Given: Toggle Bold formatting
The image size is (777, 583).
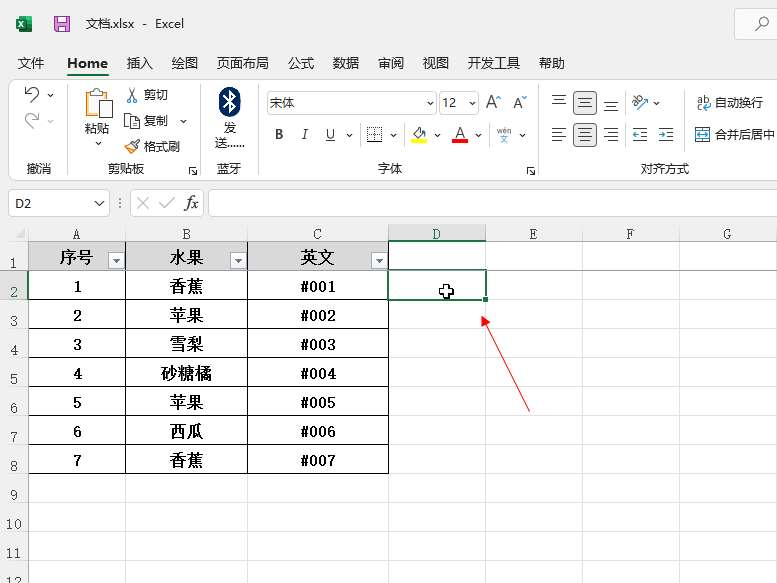Looking at the screenshot, I should (x=279, y=134).
